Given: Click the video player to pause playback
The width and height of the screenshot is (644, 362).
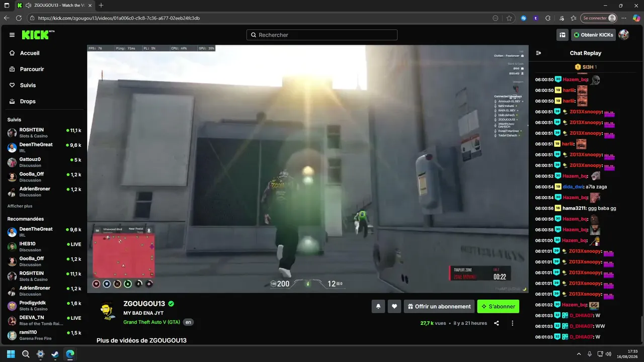Looking at the screenshot, I should pyautogui.click(x=307, y=169).
